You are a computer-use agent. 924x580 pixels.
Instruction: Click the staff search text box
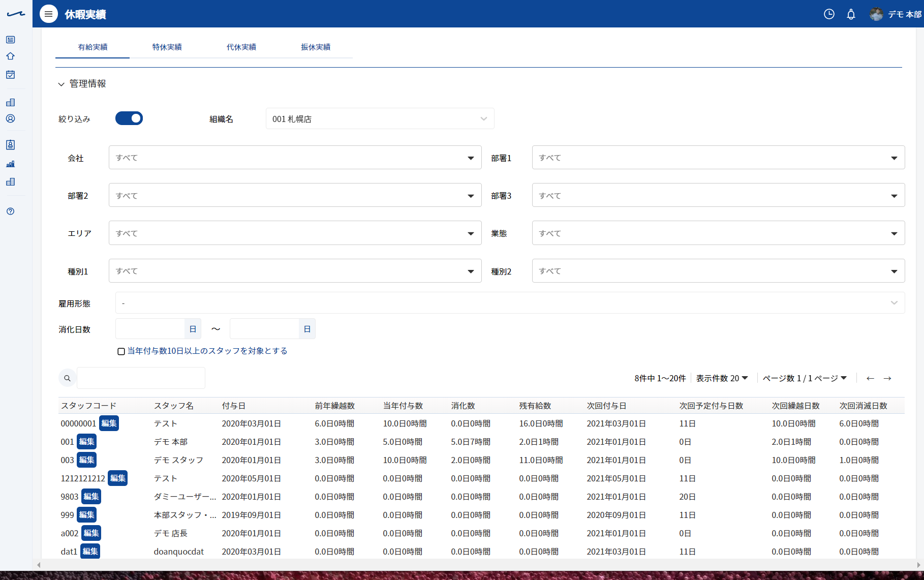click(141, 378)
